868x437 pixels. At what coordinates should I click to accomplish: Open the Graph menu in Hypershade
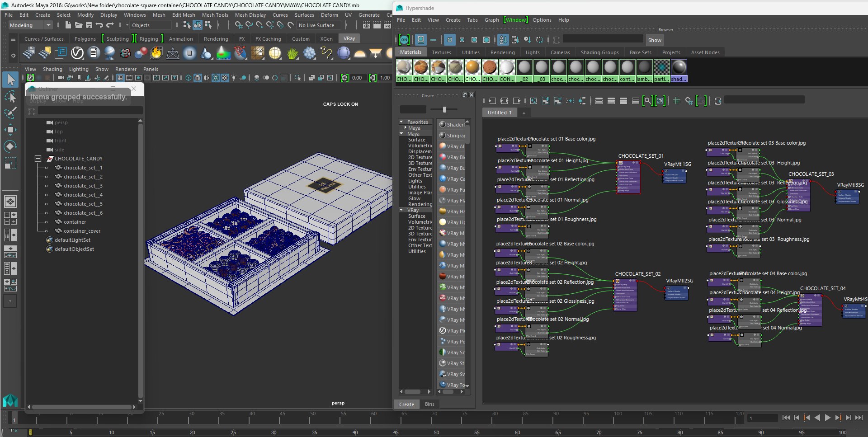(x=491, y=20)
